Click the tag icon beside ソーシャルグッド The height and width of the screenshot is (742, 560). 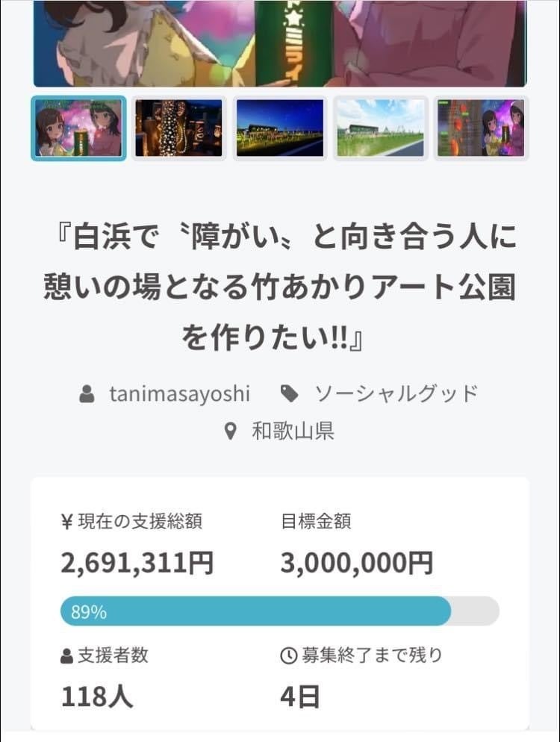pos(289,394)
